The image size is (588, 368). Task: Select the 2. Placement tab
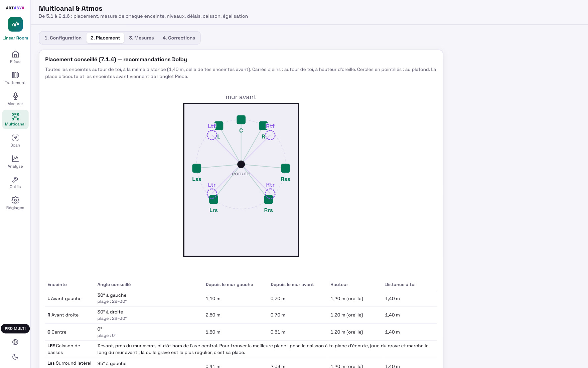coord(105,38)
